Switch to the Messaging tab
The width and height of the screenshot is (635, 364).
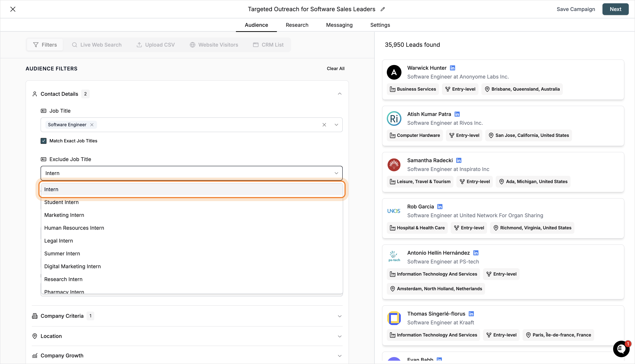[x=339, y=25]
